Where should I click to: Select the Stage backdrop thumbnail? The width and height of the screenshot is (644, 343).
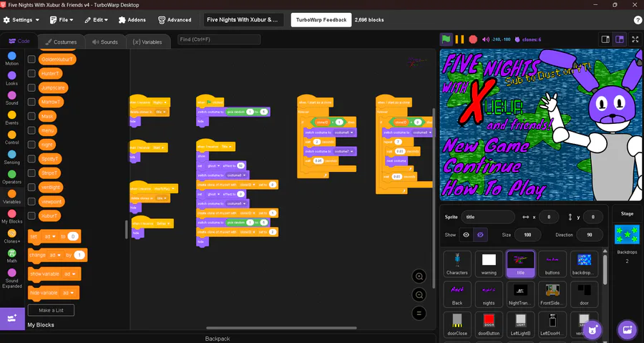tap(627, 235)
